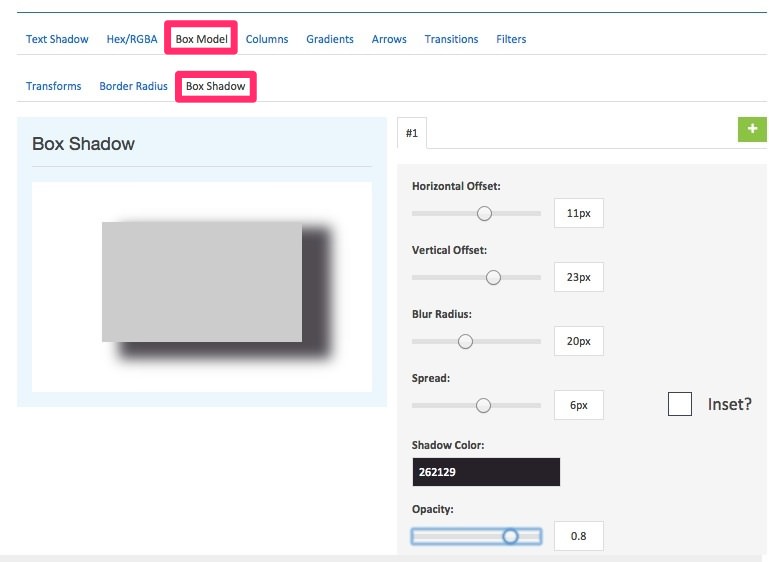Open the Transitions tab
This screenshot has width=769, height=562.
(x=451, y=39)
